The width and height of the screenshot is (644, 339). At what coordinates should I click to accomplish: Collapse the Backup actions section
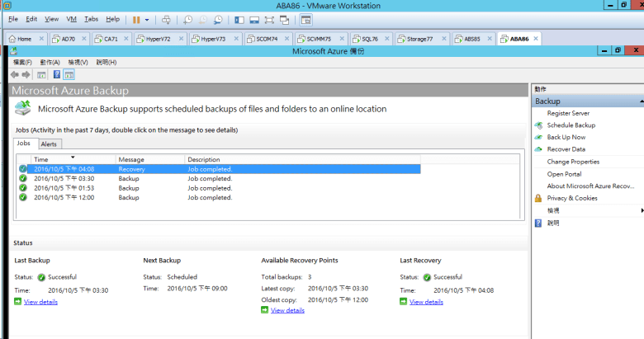(640, 101)
